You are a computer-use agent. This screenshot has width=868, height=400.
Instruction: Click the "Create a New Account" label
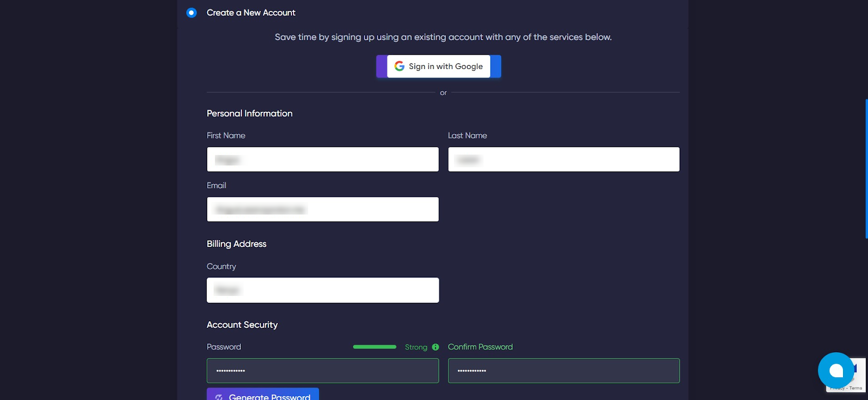[x=251, y=12]
